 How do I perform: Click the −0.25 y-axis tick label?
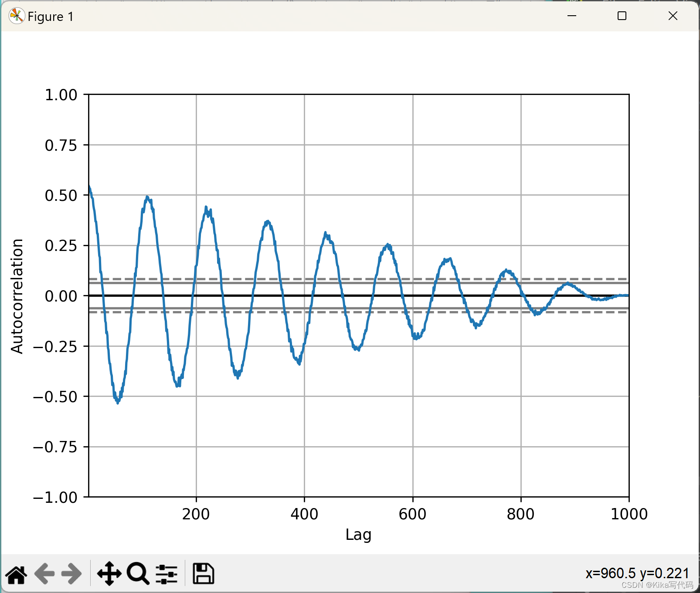click(55, 346)
